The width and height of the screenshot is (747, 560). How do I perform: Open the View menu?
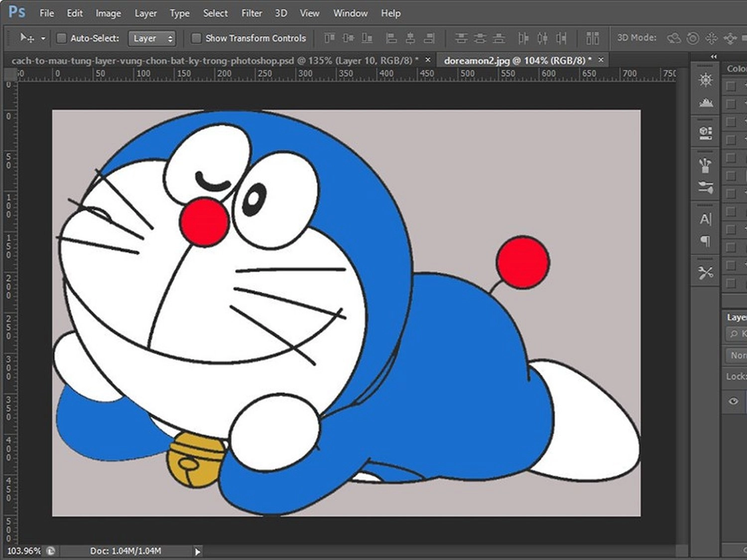tap(309, 13)
